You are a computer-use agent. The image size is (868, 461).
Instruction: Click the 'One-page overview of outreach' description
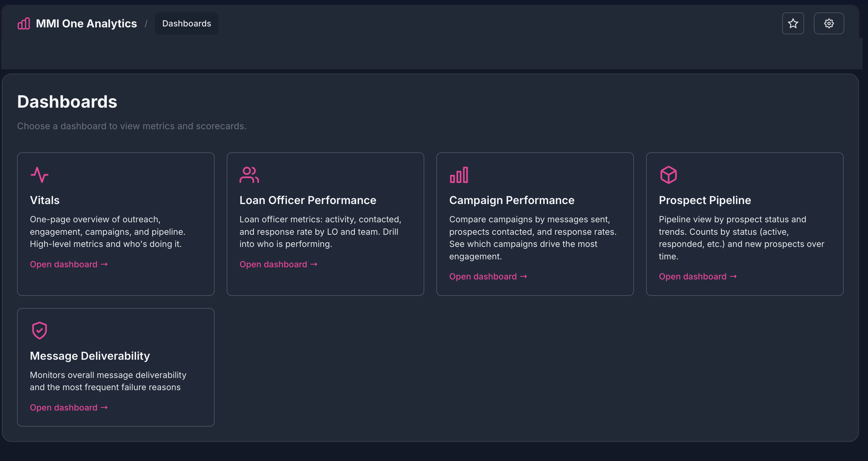tap(107, 232)
